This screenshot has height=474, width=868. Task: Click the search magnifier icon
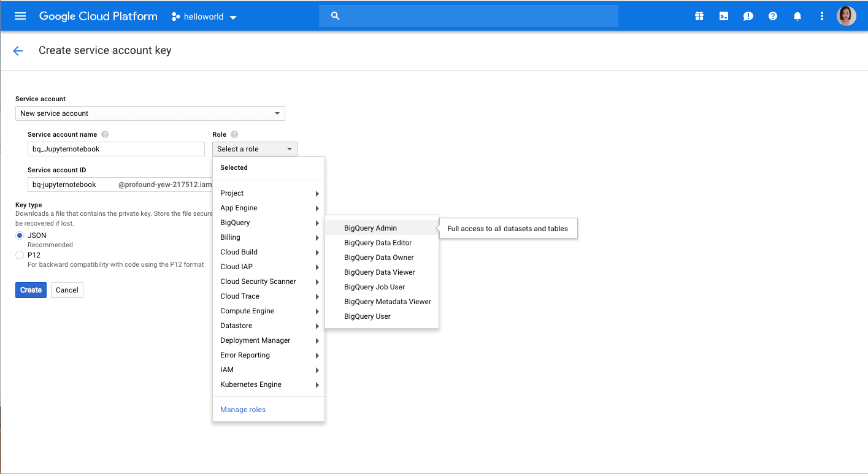click(x=335, y=16)
